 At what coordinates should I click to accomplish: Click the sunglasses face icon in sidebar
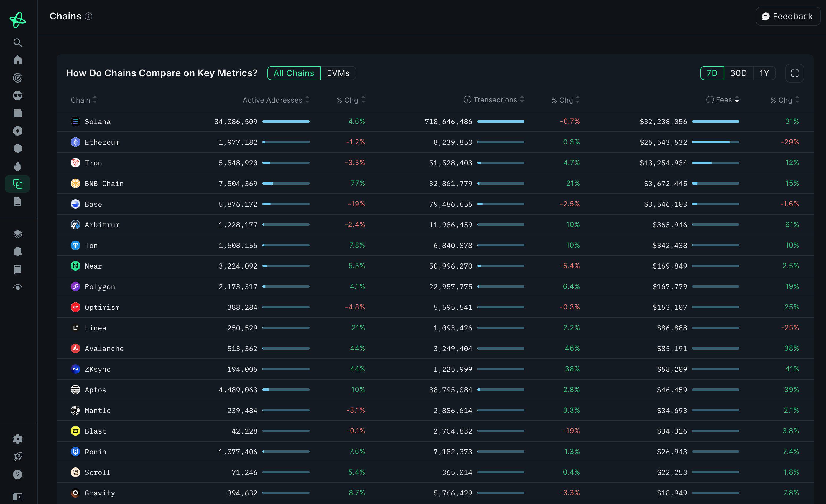[x=17, y=95]
